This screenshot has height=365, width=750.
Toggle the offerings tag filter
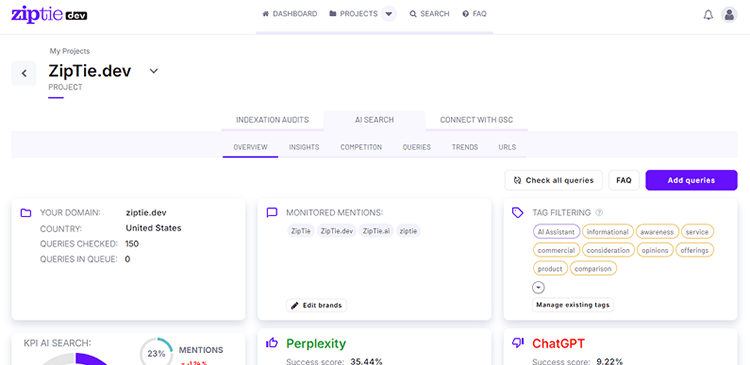click(695, 250)
